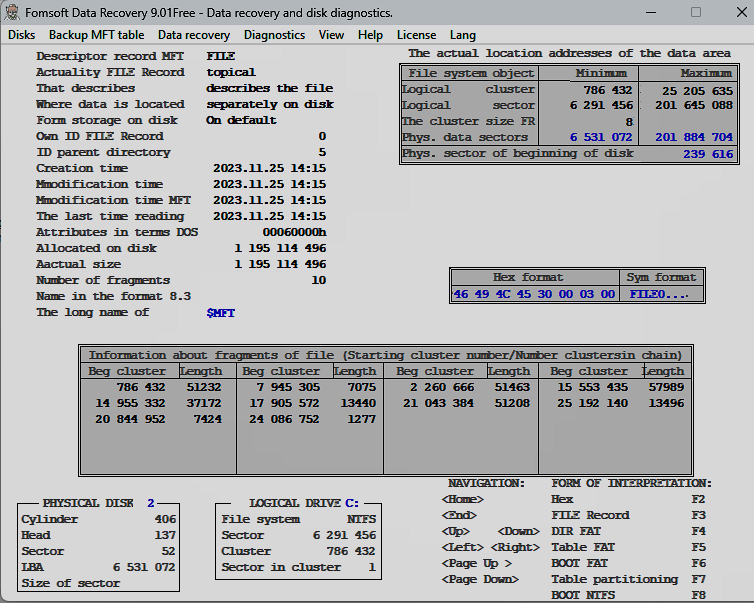
Task: Select the BOOT FAT interpretation form
Action: coord(579,563)
